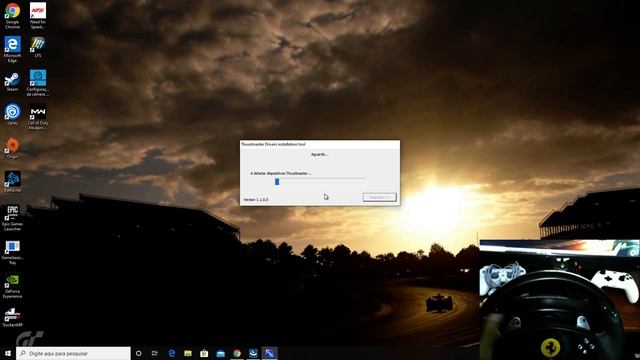Viewport: 640px width, 360px height.
Task: Click the blue app icon after Chrome on the taskbar
Action: [x=253, y=353]
